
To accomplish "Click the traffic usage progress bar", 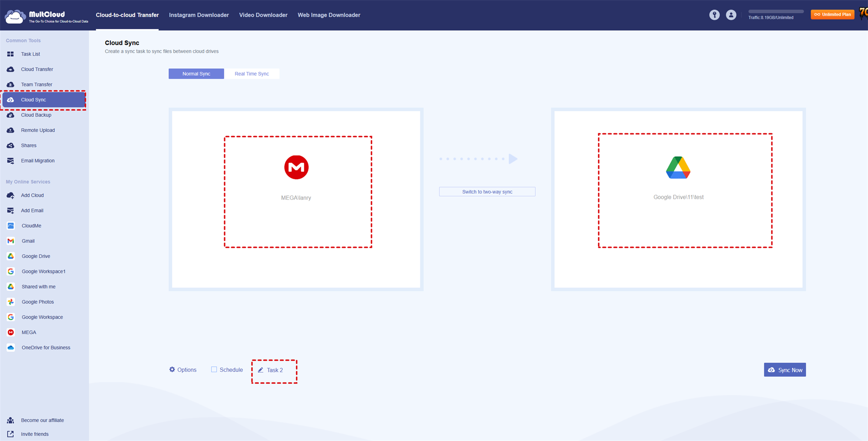I will pyautogui.click(x=776, y=11).
